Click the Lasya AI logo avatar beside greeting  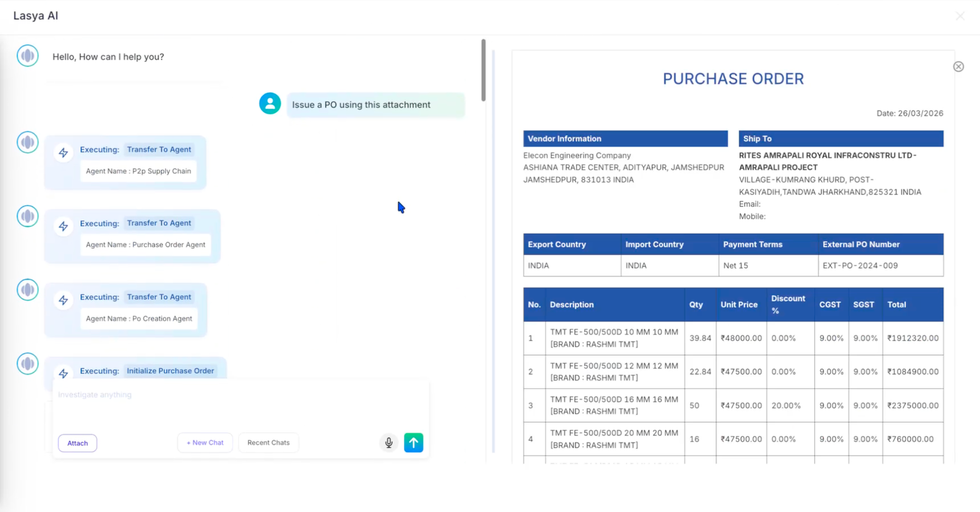[x=27, y=55]
